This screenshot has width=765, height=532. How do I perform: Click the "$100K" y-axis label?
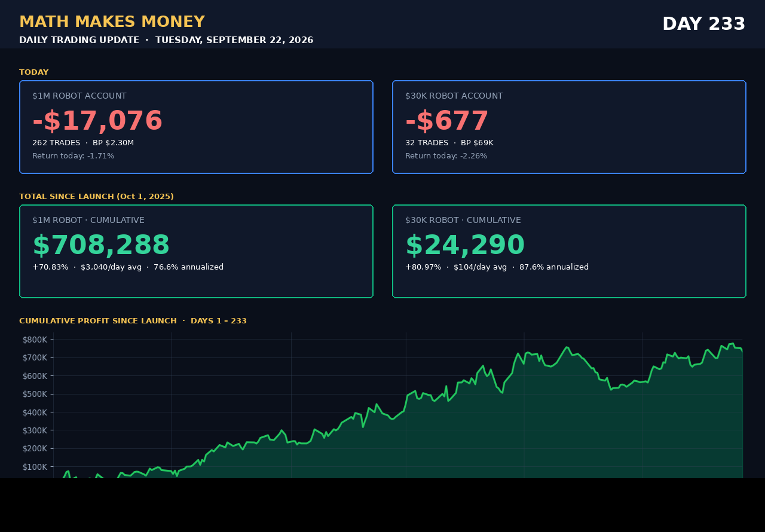click(35, 467)
